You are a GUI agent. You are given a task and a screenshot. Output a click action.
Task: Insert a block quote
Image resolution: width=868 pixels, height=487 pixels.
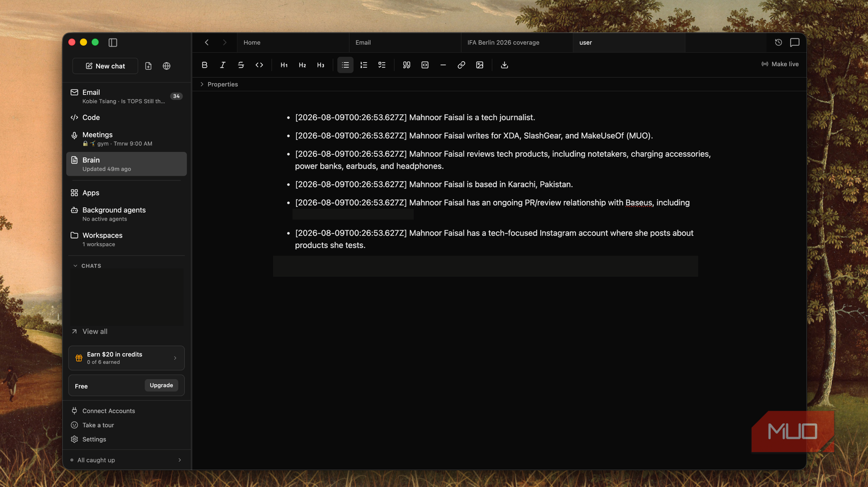click(407, 65)
